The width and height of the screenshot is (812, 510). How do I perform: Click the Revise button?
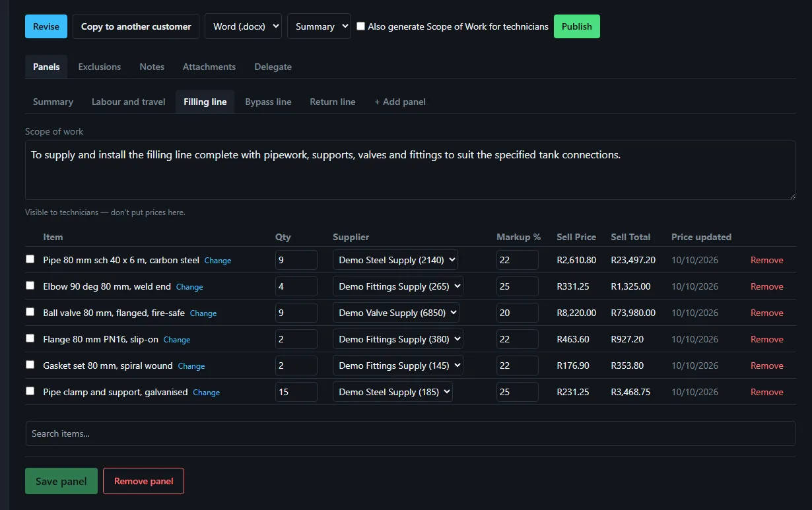46,26
